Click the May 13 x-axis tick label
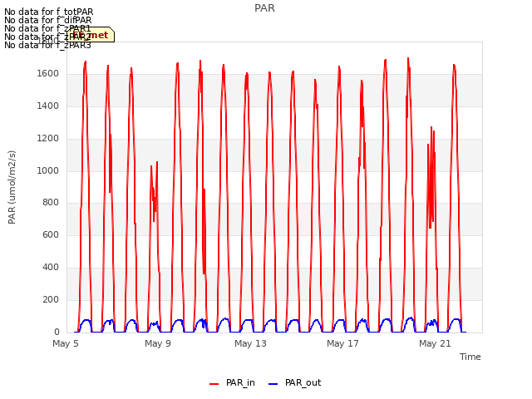This screenshot has height=399, width=532. click(250, 343)
